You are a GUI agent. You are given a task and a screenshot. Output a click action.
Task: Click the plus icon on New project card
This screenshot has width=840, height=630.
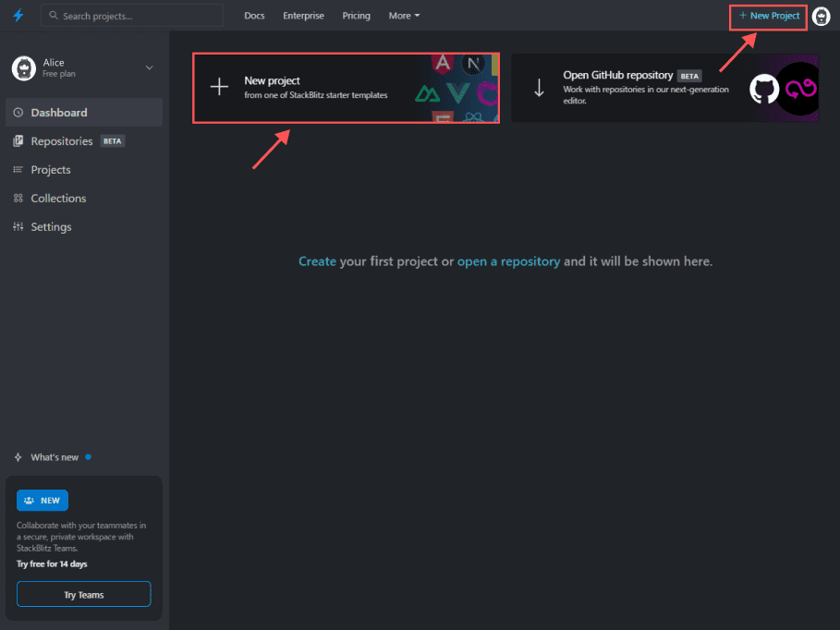[219, 87]
